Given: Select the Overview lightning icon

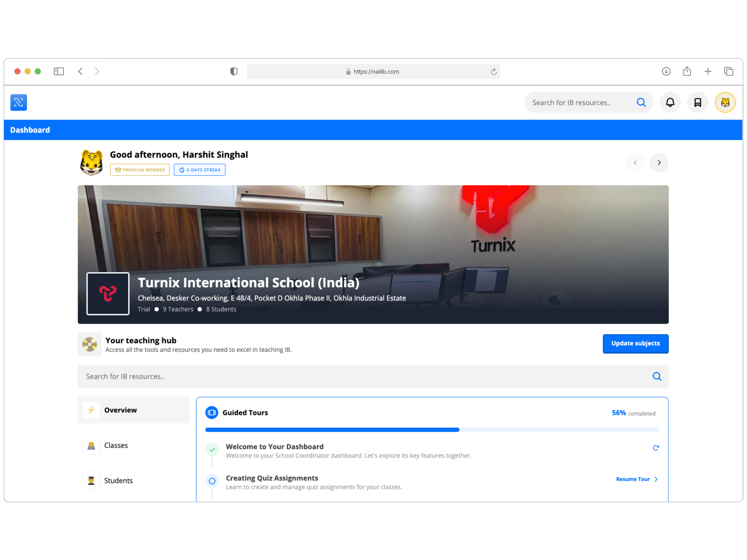Looking at the screenshot, I should (91, 410).
